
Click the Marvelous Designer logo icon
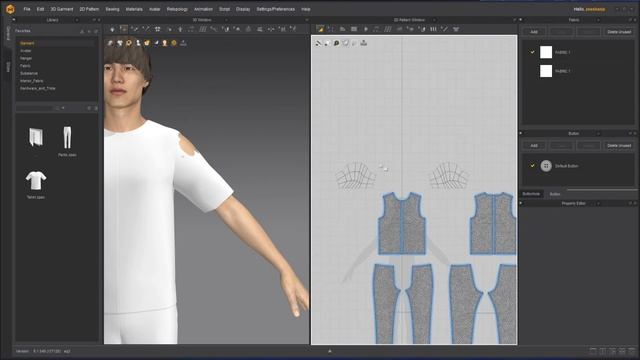10,9
